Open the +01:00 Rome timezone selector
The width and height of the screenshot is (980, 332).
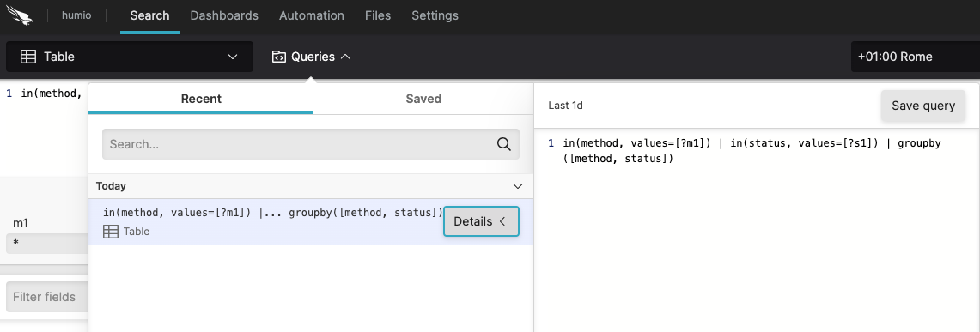point(915,57)
